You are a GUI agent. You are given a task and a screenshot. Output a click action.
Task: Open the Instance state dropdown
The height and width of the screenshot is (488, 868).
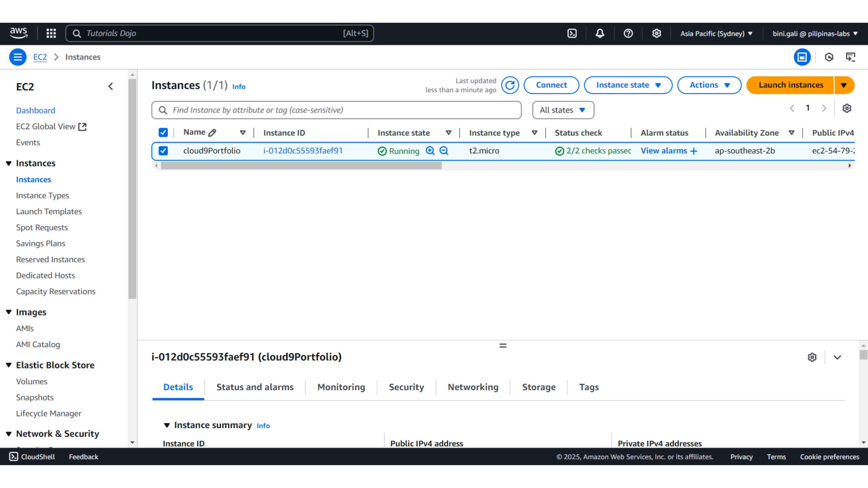(x=628, y=85)
